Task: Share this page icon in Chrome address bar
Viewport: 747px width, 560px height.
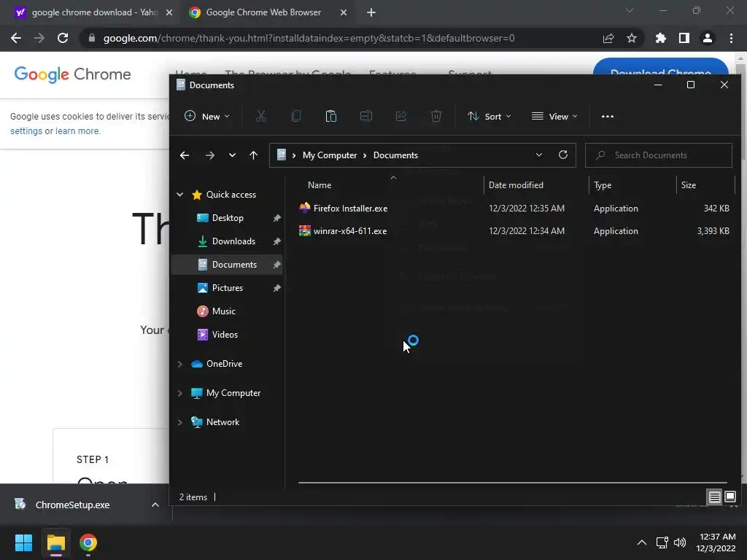Action: [x=608, y=38]
